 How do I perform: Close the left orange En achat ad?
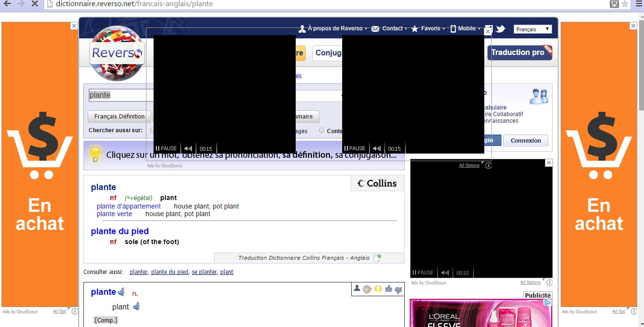[x=74, y=26]
